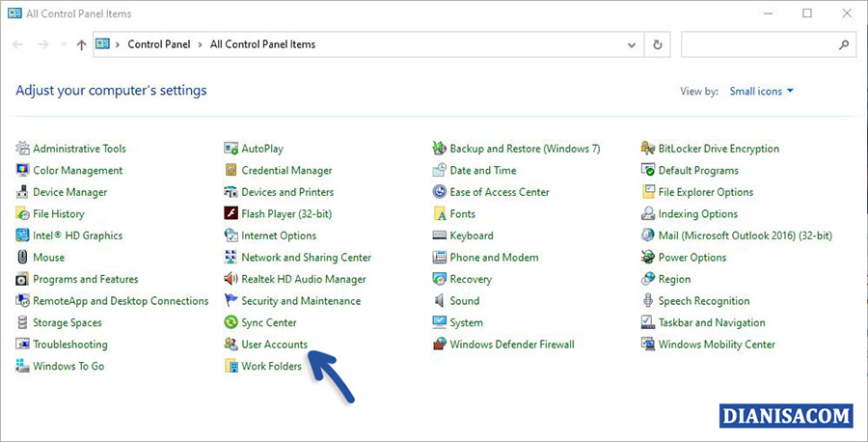Click the Realtek HD Audio Manager speaker icon
The height and width of the screenshot is (442, 868).
coord(231,279)
